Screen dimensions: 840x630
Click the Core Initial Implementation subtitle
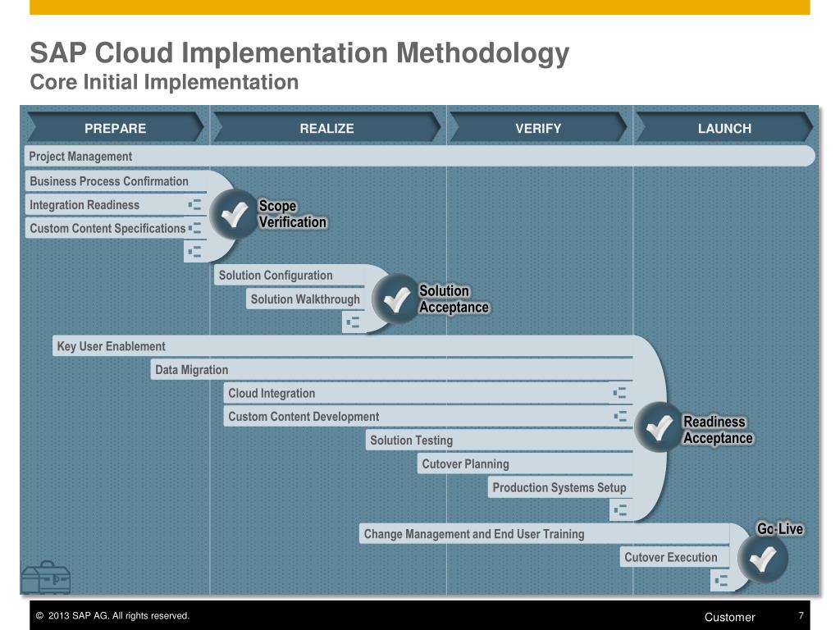164,82
